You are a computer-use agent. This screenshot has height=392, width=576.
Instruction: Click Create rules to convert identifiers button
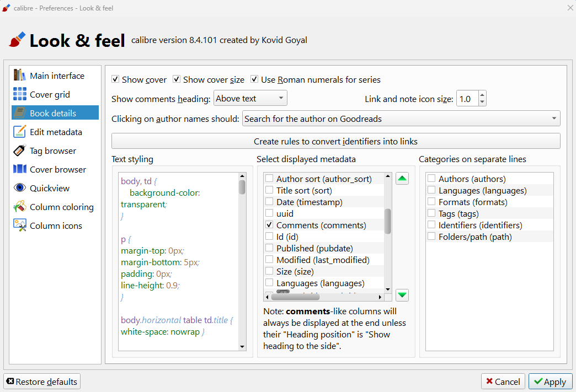tap(335, 141)
